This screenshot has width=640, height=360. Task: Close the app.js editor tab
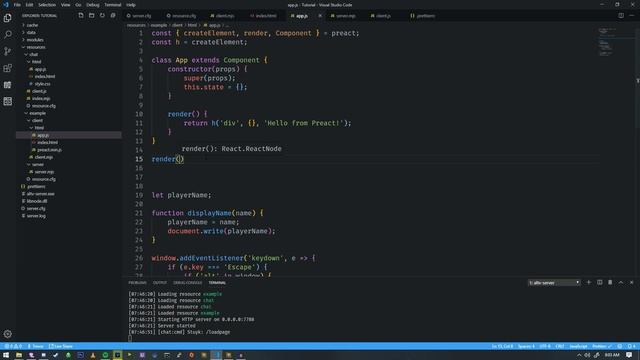(320, 16)
